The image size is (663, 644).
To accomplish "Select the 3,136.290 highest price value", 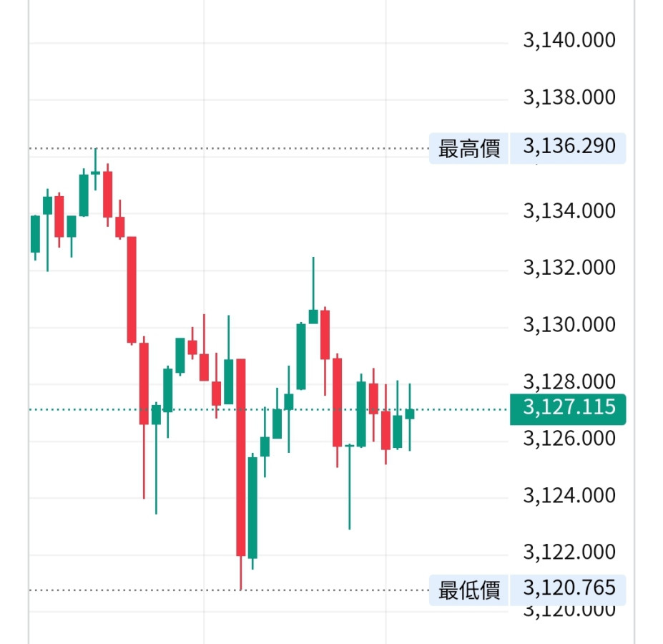I will click(x=569, y=147).
